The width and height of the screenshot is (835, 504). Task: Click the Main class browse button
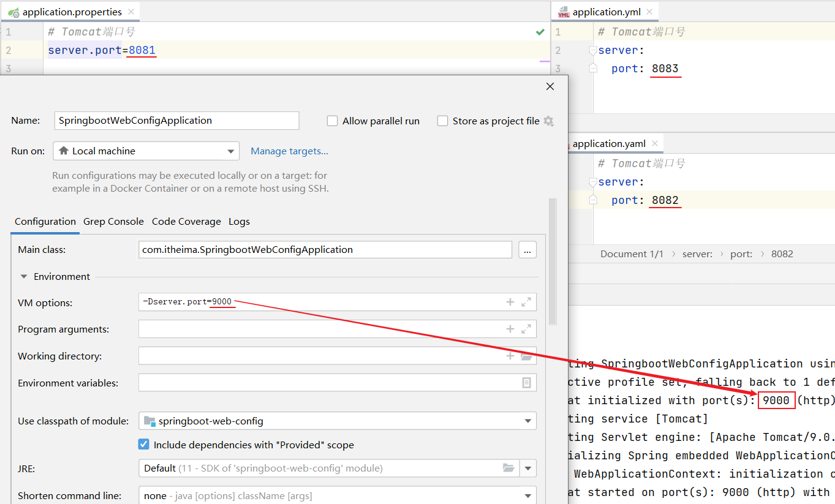527,250
